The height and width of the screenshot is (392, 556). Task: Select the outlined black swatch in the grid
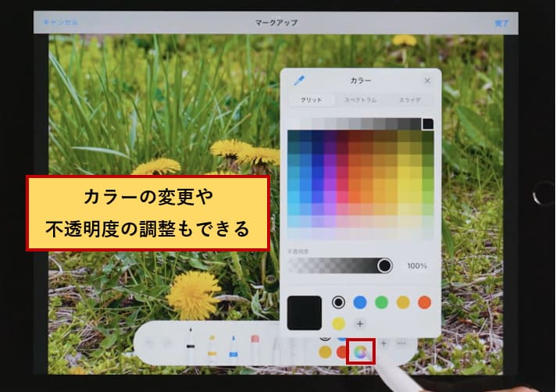coord(428,124)
